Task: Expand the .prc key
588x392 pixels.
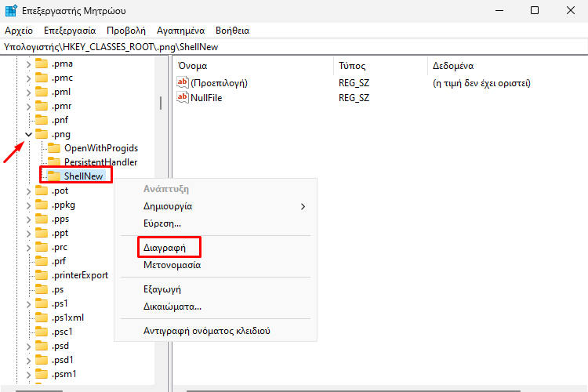Action: (x=28, y=248)
